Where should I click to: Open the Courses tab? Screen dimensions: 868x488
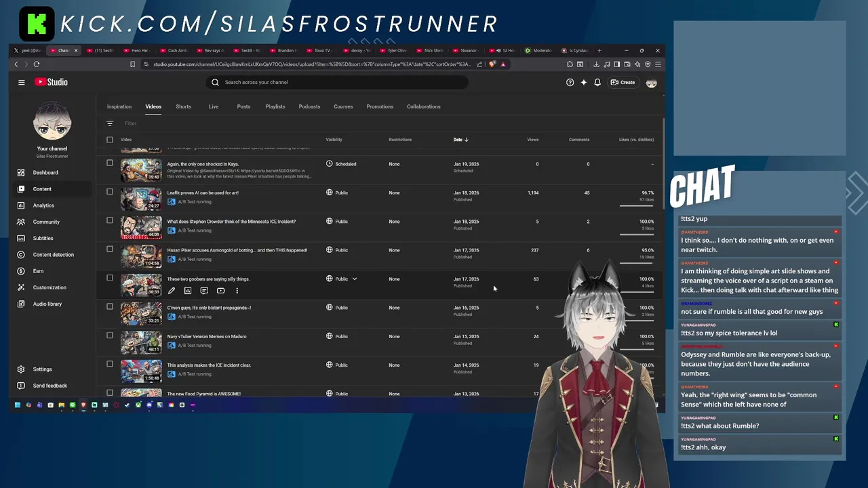[x=343, y=106]
